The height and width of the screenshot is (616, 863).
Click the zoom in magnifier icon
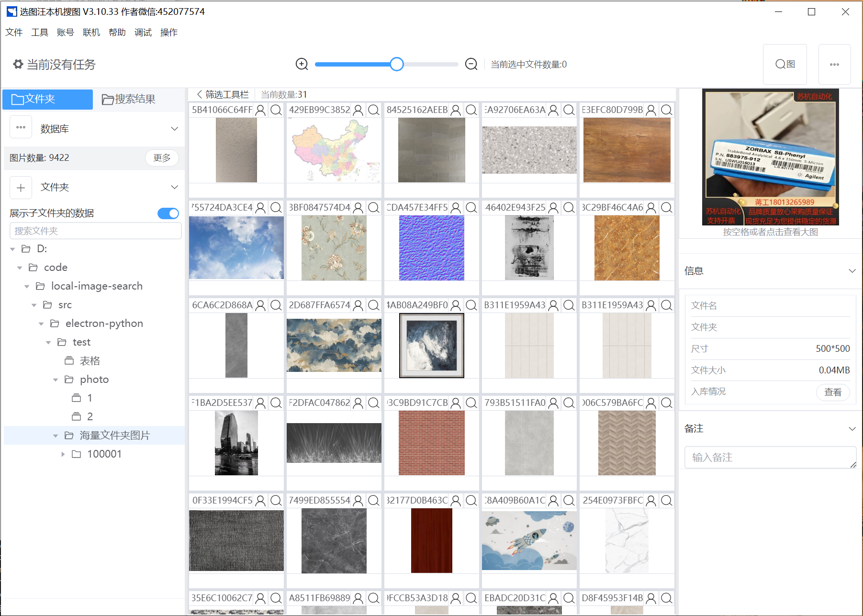(302, 64)
